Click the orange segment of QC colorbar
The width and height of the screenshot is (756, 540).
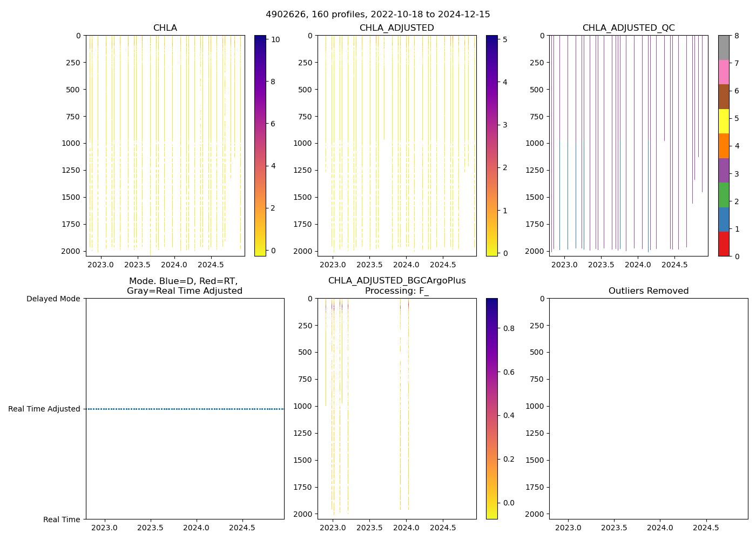(x=724, y=146)
